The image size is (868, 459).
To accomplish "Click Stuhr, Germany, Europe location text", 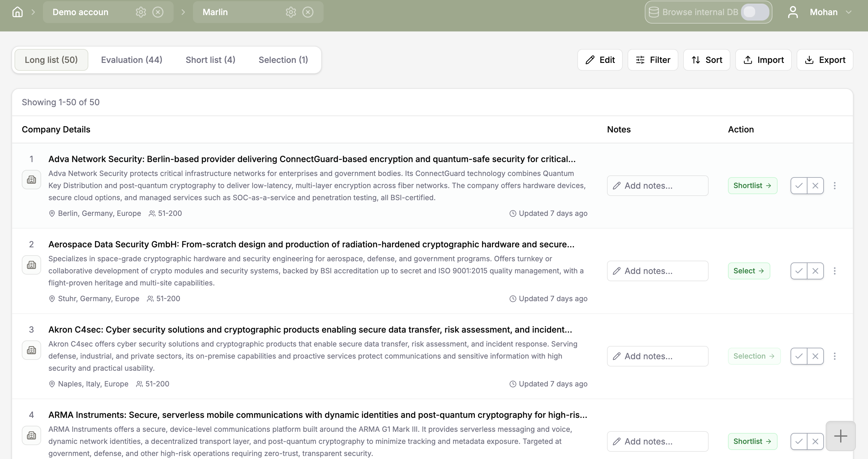I will (x=98, y=298).
